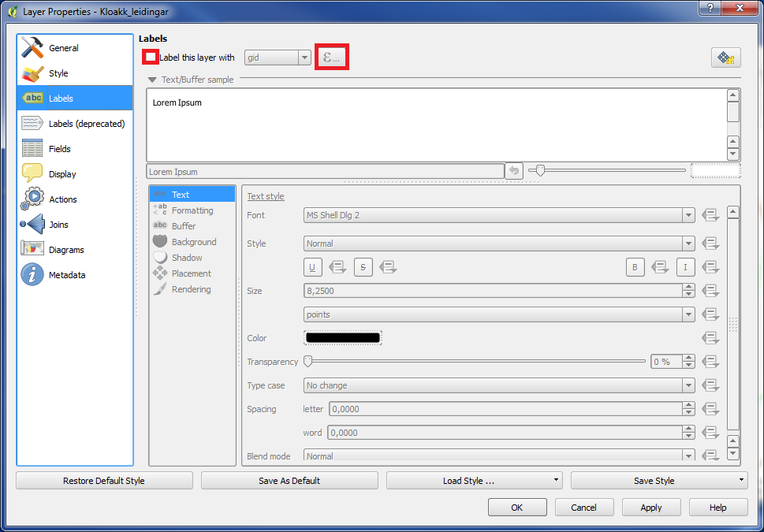Click the QGIS logo in title bar
The height and width of the screenshot is (532, 764).
point(13,11)
